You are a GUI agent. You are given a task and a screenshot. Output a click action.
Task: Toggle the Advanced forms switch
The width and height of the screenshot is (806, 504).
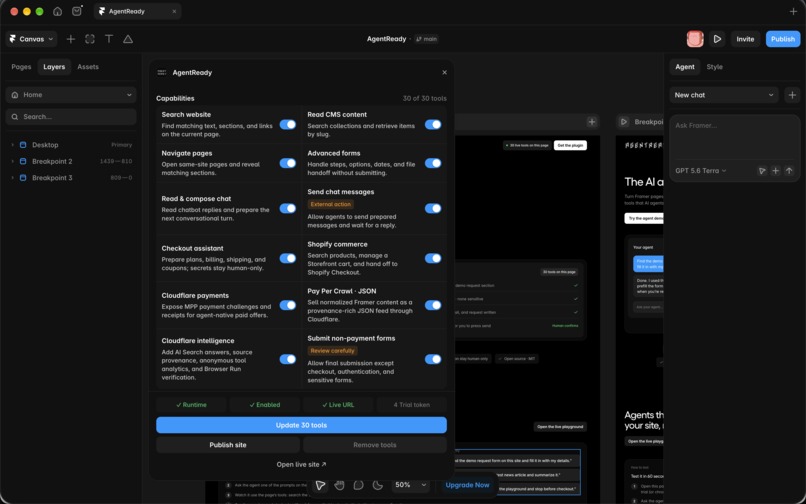pyautogui.click(x=433, y=163)
